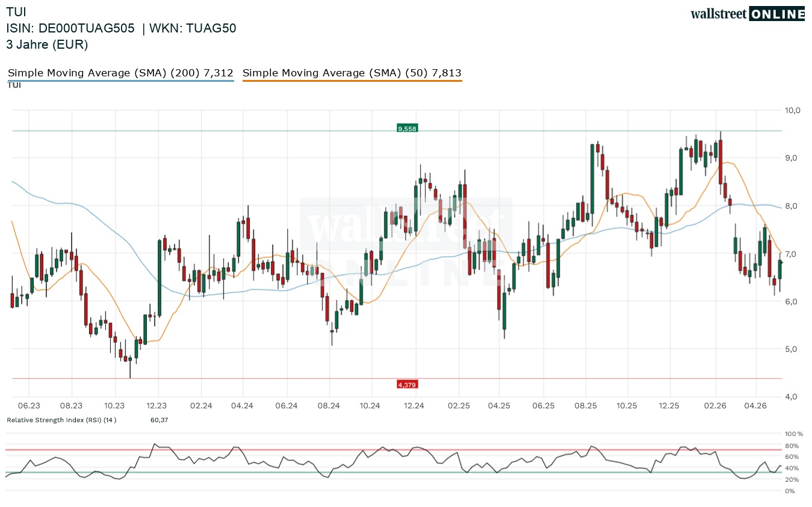812x507 pixels.
Task: Click the green 9,558 high price marker
Action: pos(407,128)
